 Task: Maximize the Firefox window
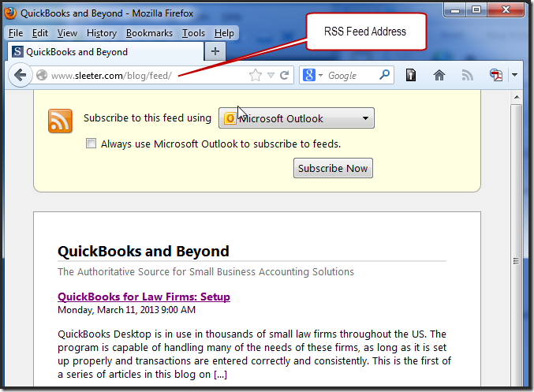[x=476, y=9]
